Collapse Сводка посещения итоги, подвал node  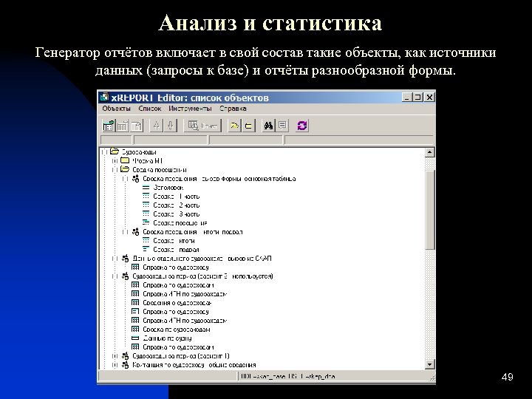[x=125, y=232]
